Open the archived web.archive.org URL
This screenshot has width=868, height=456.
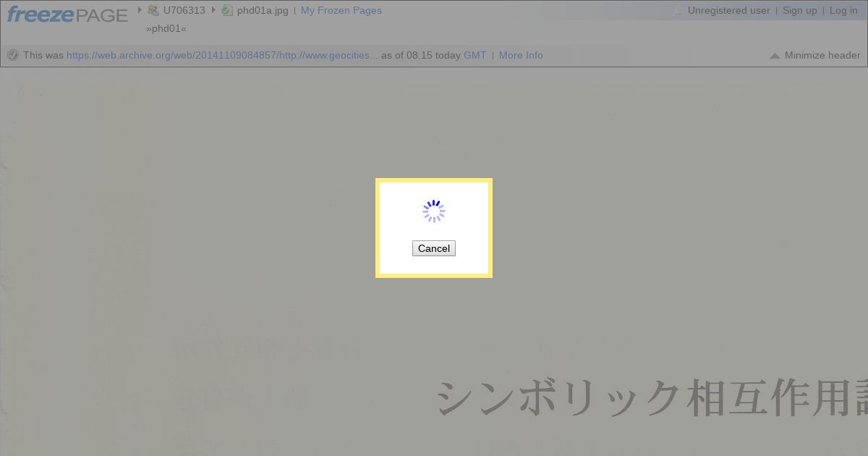pos(222,55)
